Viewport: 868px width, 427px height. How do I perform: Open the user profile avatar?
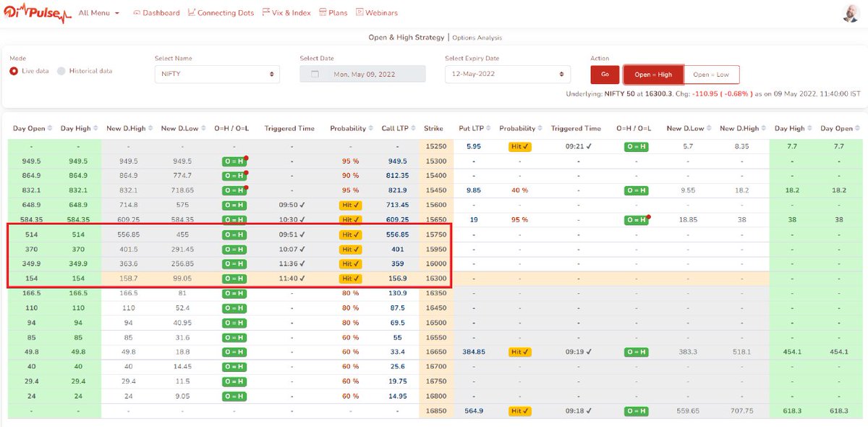point(851,13)
